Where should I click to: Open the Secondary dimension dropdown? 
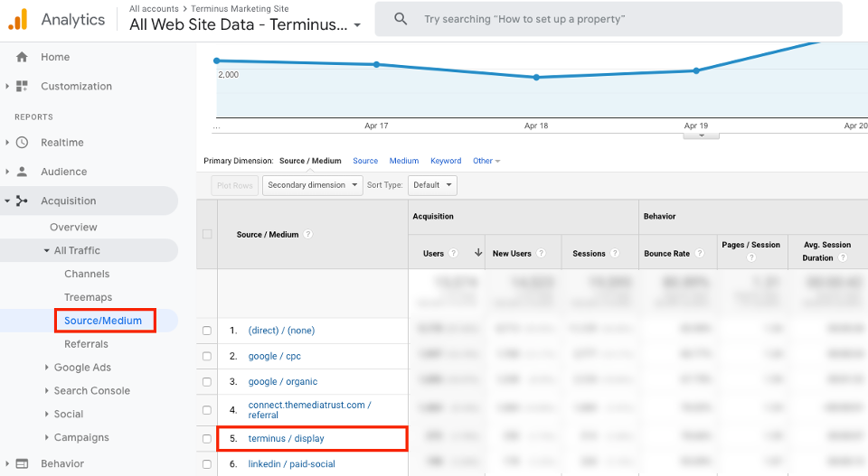point(312,185)
